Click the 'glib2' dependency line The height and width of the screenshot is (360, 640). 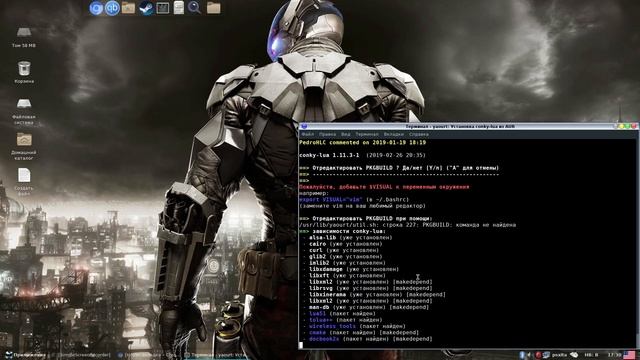point(342,257)
